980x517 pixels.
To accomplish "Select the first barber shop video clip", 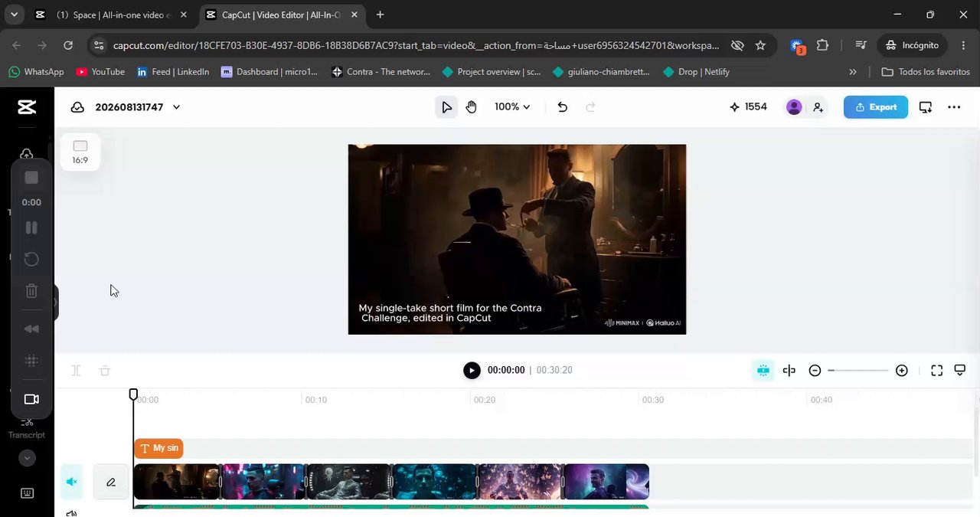I will point(177,482).
